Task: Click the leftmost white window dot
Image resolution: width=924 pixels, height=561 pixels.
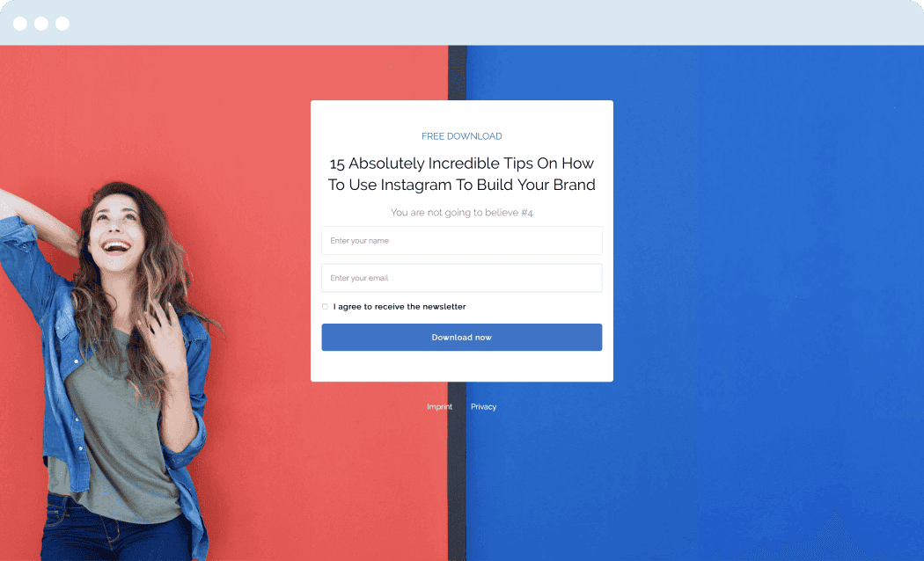Action: [20, 24]
